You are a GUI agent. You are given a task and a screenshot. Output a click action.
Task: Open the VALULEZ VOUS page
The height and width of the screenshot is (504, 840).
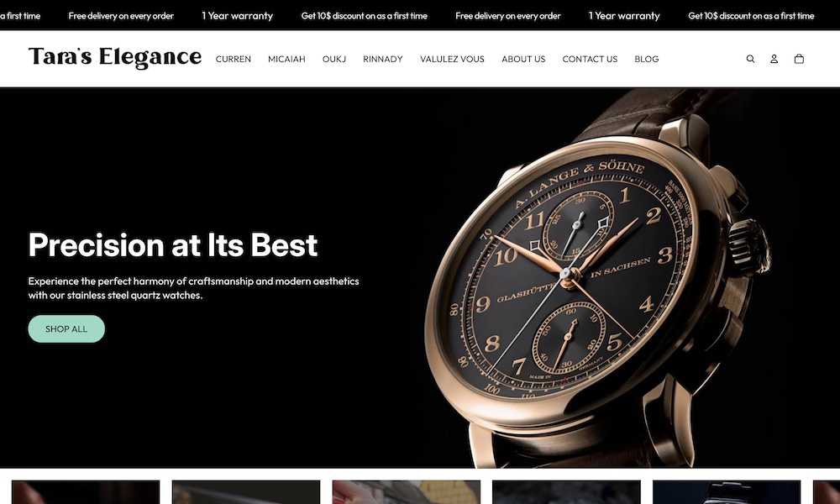[452, 59]
